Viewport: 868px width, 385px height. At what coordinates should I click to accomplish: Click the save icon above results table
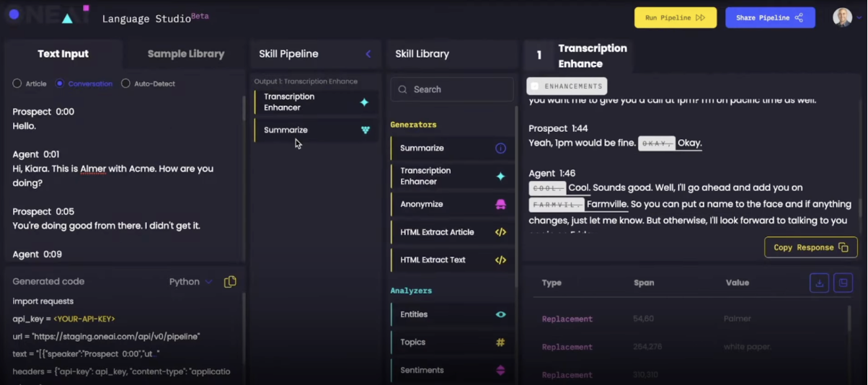(x=843, y=283)
